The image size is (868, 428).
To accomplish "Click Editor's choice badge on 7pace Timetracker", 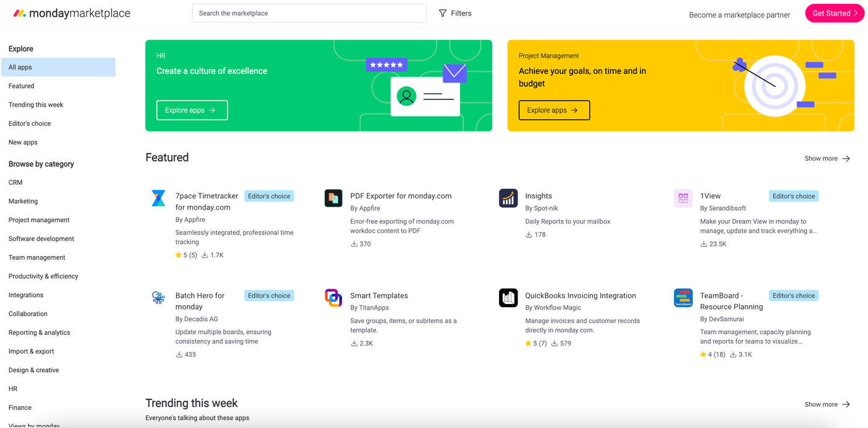I will click(269, 196).
